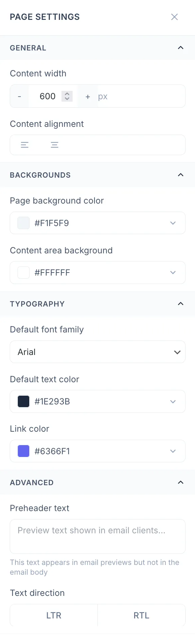Select the center content alignment icon
The width and height of the screenshot is (195, 644).
click(54, 145)
